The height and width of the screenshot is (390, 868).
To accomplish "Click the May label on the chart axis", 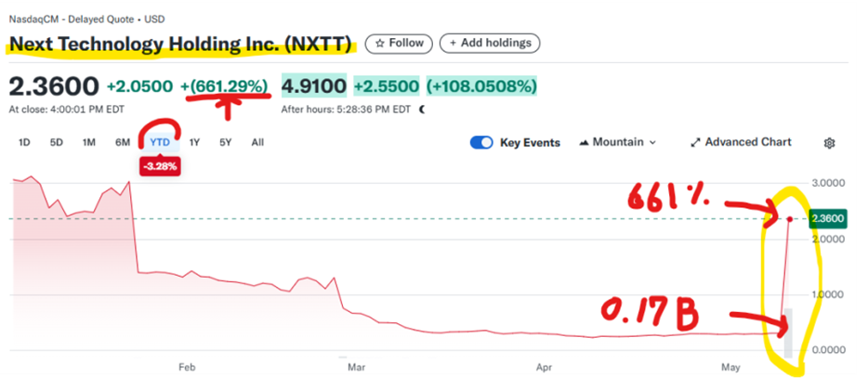I will point(731,368).
